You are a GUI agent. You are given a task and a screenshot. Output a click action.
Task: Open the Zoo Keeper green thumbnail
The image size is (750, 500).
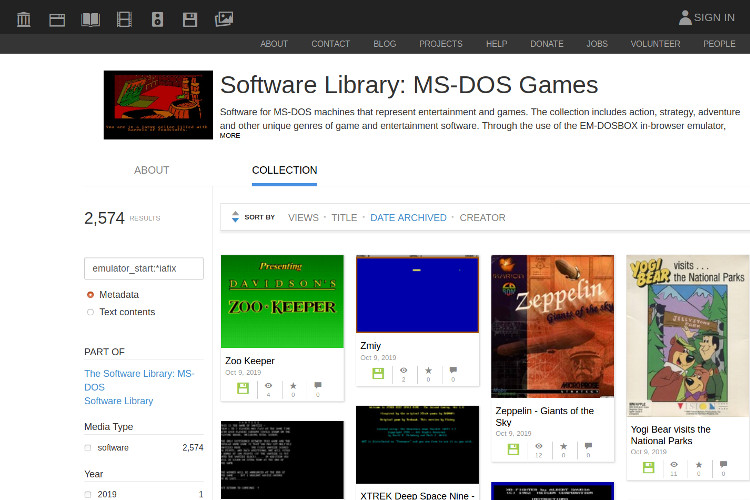[282, 301]
